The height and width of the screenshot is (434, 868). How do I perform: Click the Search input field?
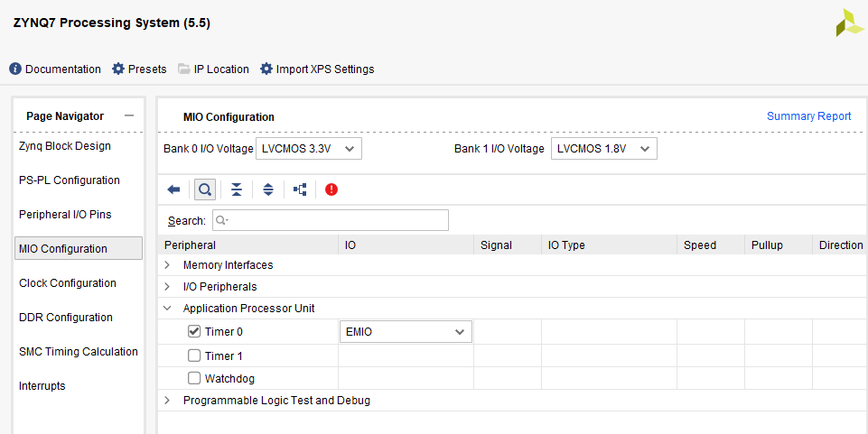[331, 220]
